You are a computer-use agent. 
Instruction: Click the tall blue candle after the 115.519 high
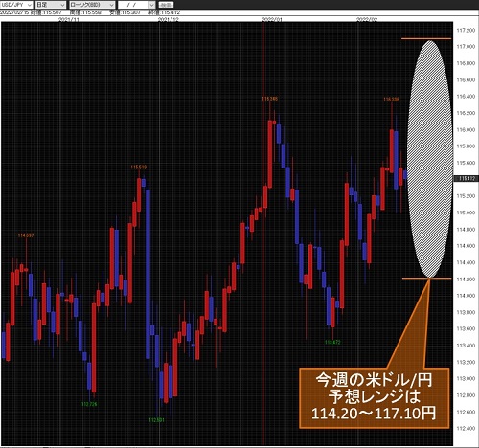tap(148, 274)
